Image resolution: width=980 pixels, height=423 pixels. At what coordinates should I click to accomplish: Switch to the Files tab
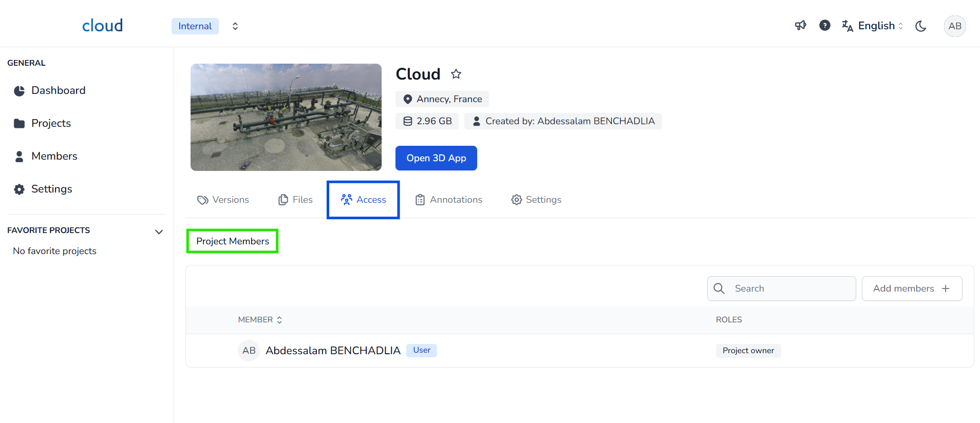[295, 200]
